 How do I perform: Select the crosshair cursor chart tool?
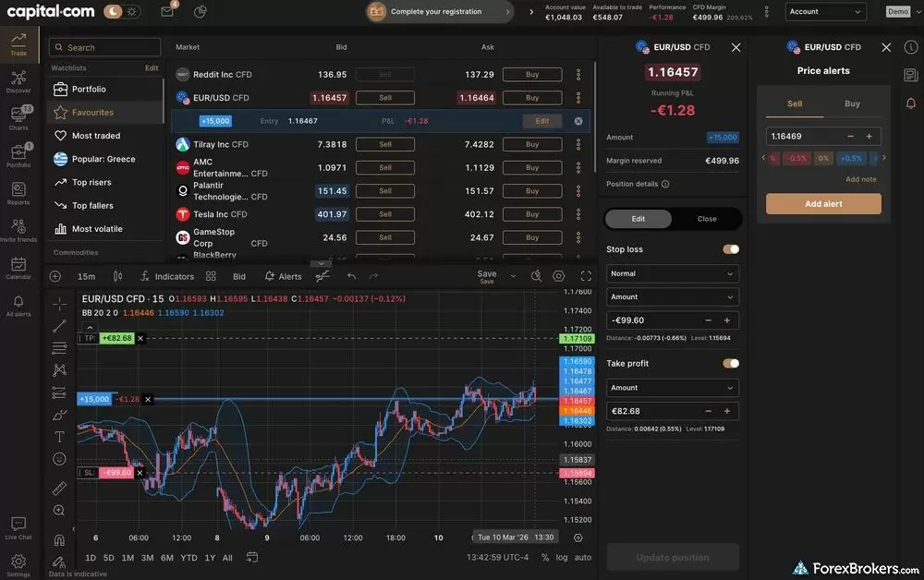[59, 304]
